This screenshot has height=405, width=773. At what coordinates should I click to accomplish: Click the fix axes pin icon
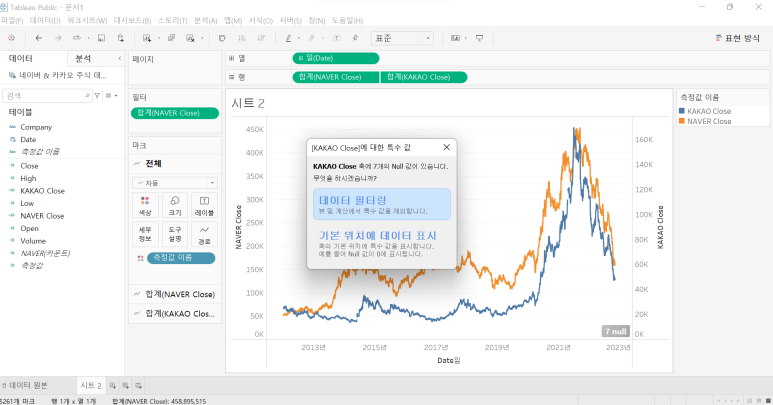coord(355,38)
